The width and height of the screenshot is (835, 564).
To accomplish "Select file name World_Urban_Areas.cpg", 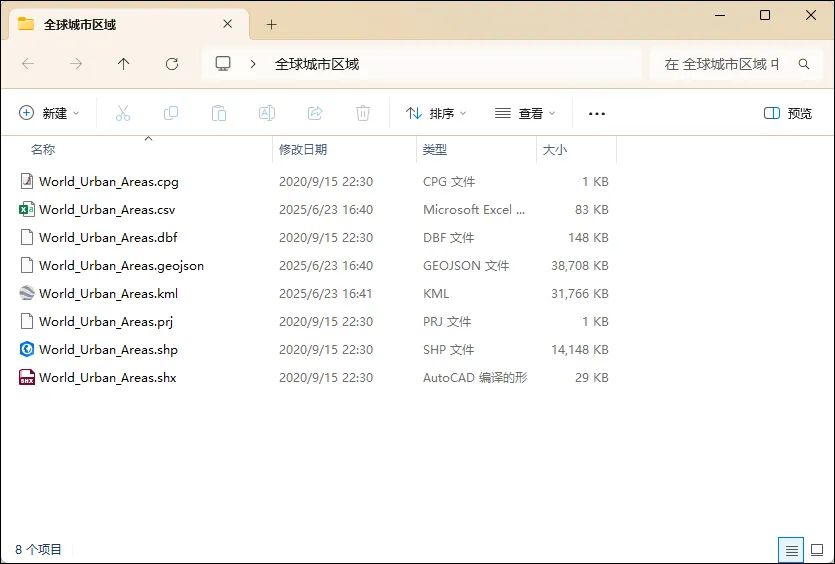I will pos(109,181).
